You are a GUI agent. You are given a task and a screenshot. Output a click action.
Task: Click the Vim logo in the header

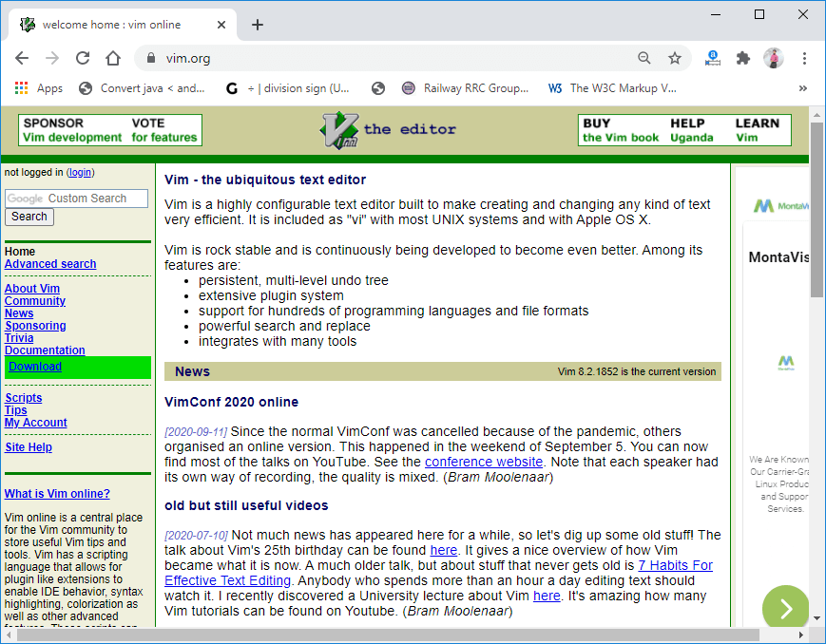click(339, 130)
